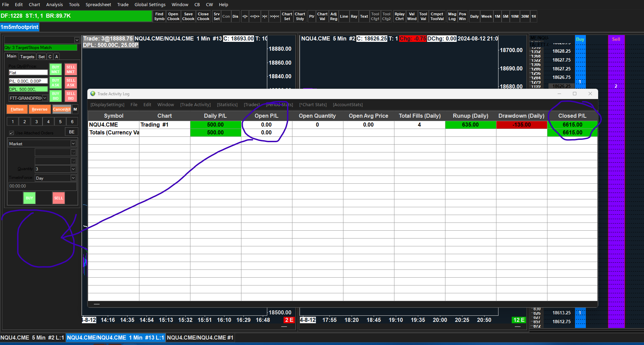Open the Chart Stdy studies button
This screenshot has width=644, height=345.
click(x=300, y=16)
